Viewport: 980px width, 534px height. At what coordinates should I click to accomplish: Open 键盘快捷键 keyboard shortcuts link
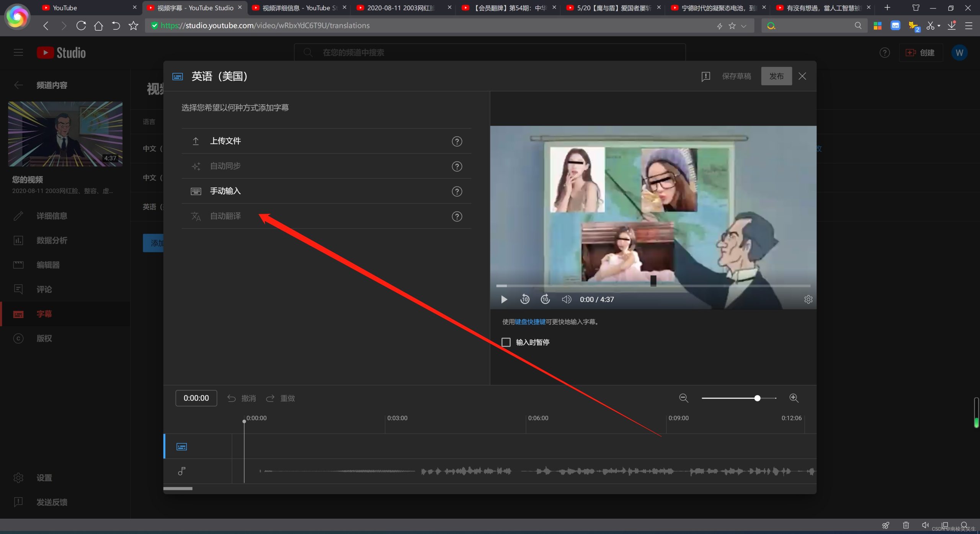[x=530, y=322]
